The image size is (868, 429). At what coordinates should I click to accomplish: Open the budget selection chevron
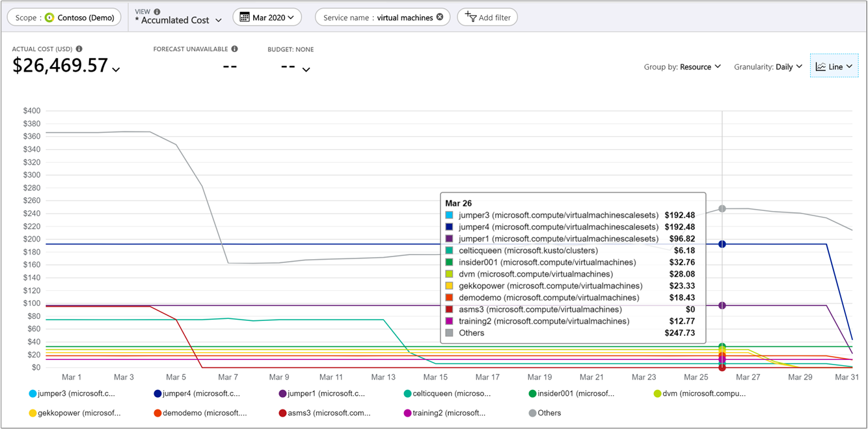click(x=306, y=70)
